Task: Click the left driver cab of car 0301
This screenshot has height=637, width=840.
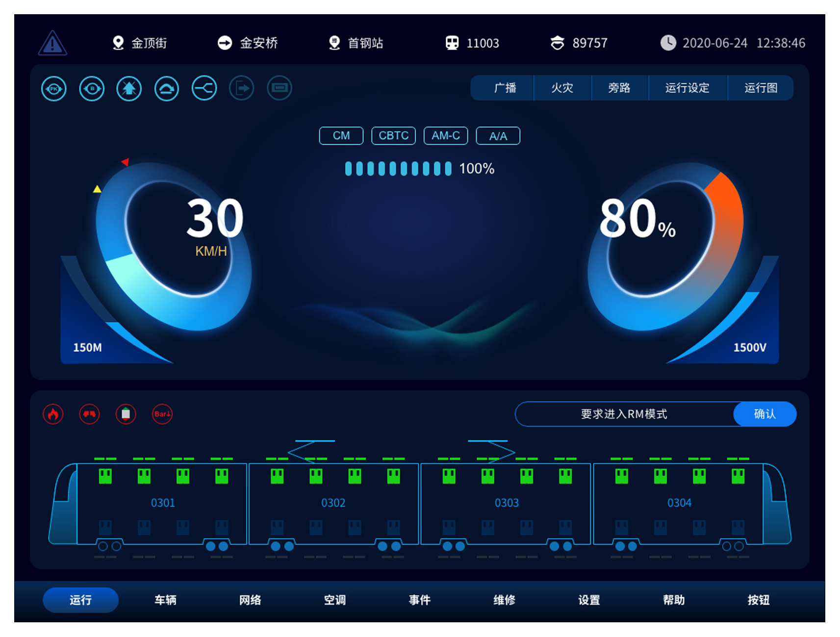Action: pyautogui.click(x=63, y=504)
